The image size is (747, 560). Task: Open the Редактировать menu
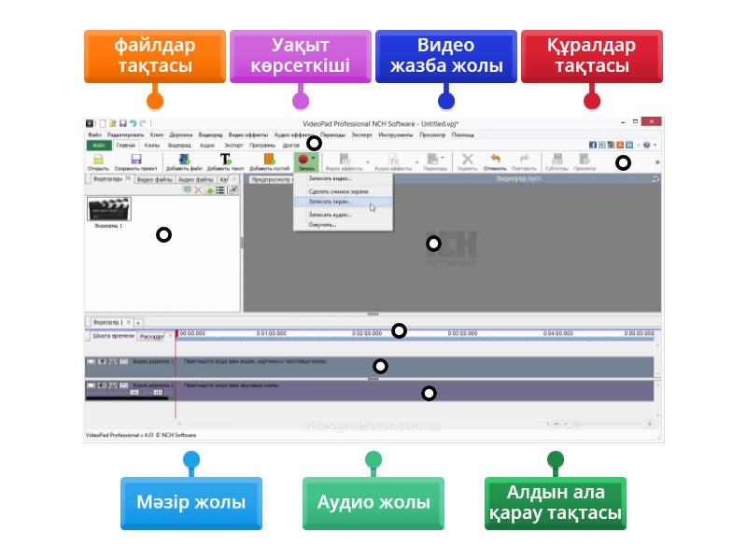tap(125, 134)
